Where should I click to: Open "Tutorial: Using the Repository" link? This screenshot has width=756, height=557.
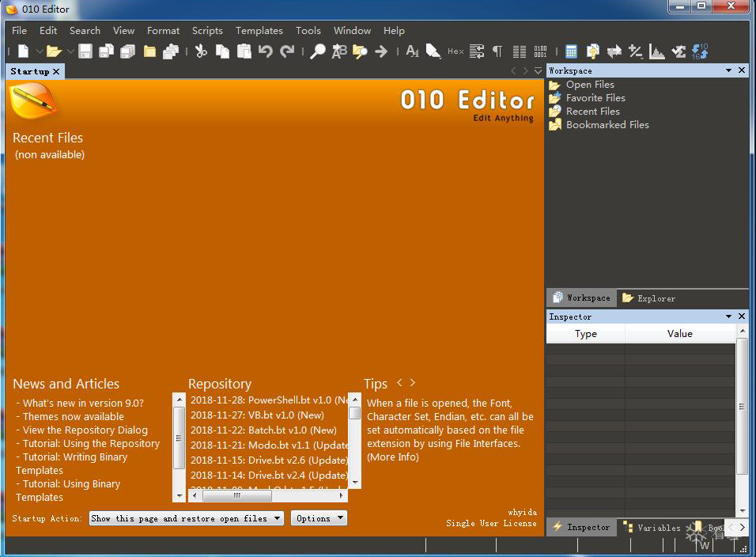(91, 444)
